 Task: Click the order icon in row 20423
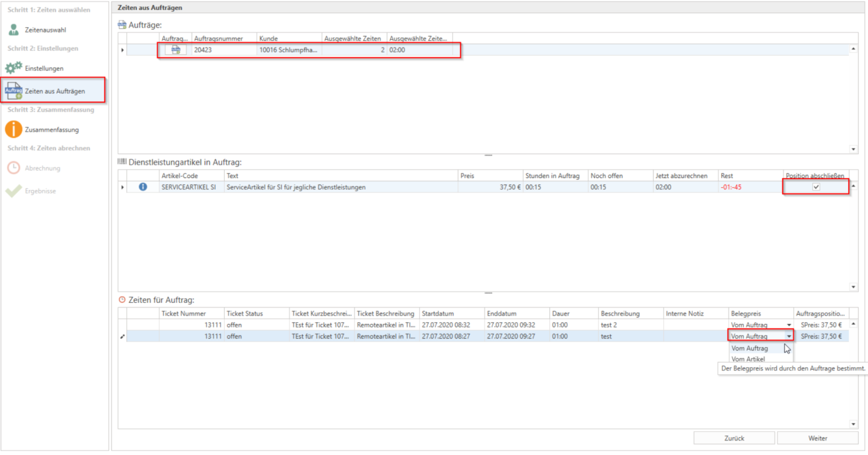coord(175,50)
